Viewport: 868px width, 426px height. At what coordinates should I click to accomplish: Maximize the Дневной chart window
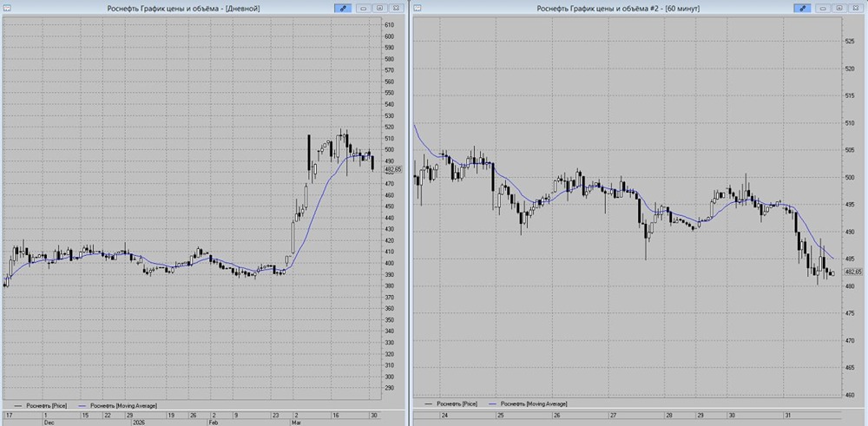(x=380, y=9)
